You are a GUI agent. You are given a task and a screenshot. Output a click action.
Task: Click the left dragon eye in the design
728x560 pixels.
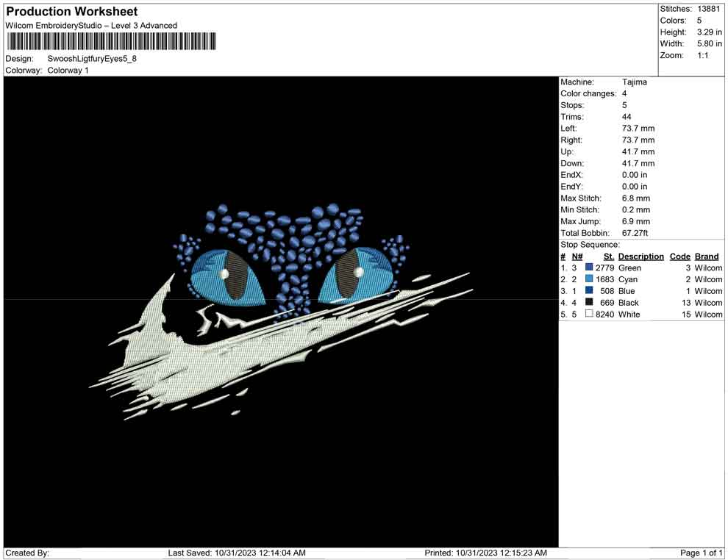[x=227, y=276]
